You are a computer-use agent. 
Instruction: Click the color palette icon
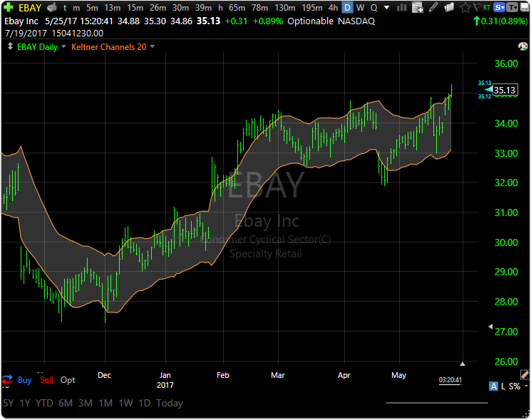point(523,46)
